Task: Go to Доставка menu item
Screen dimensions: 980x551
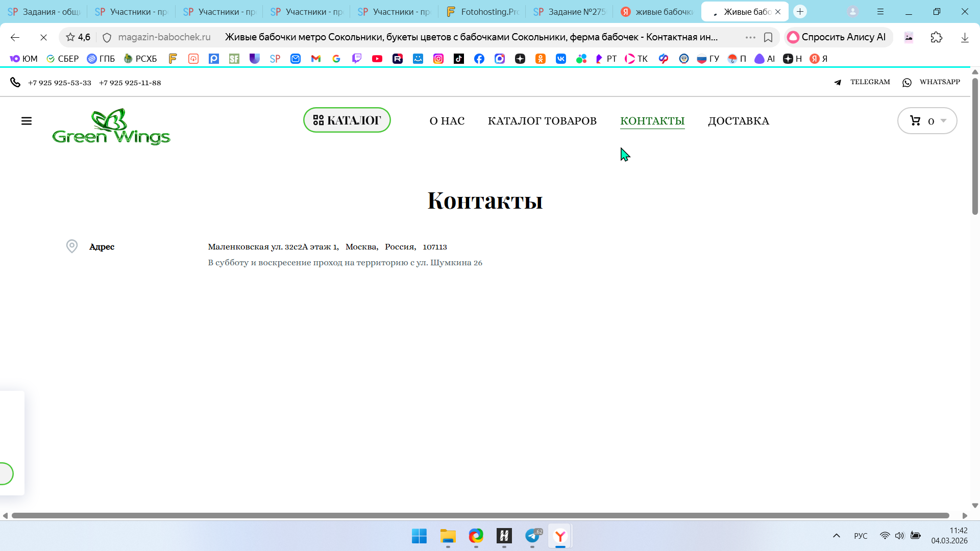Action: point(738,121)
